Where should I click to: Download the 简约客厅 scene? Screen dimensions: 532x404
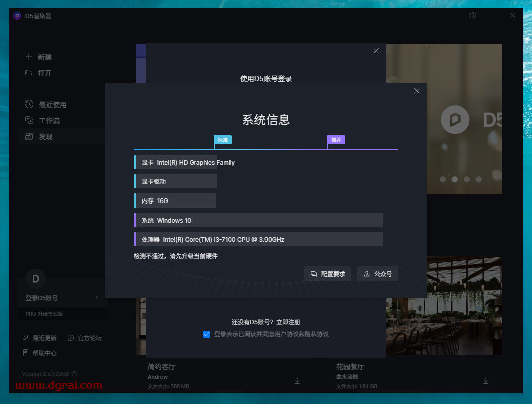pyautogui.click(x=297, y=381)
